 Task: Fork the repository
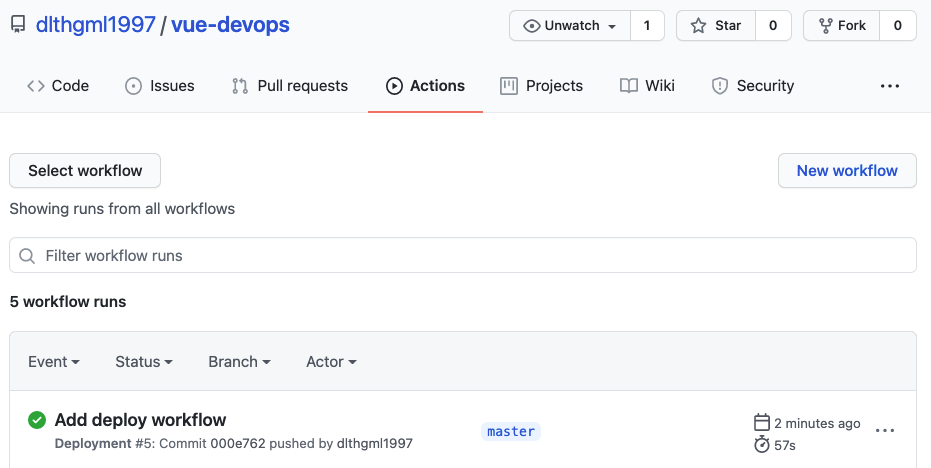point(841,26)
